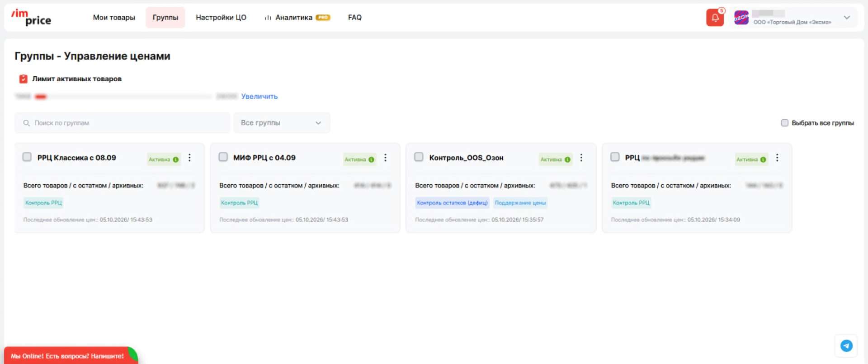Click the 'Контроль РРЦ' tag on РРЦ Классика card
Image resolution: width=868 pixels, height=364 pixels.
click(43, 203)
